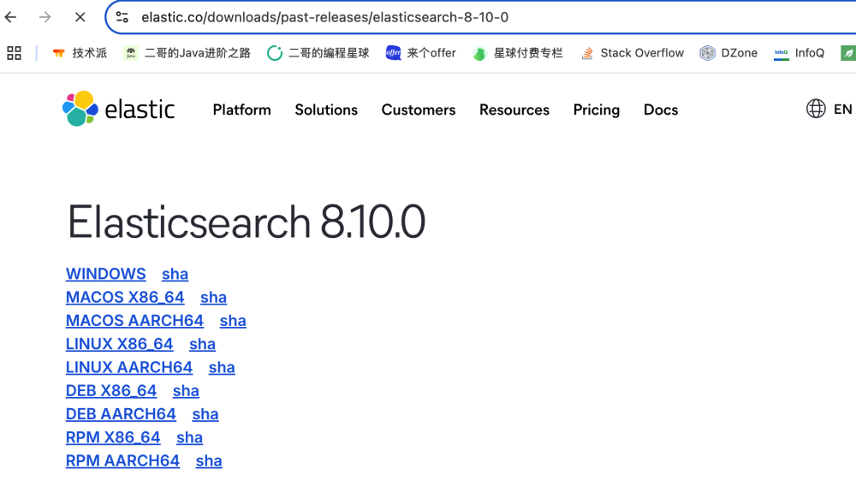Open the DZone bookmark
Image resolution: width=856 pixels, height=504 pixels.
pos(728,53)
